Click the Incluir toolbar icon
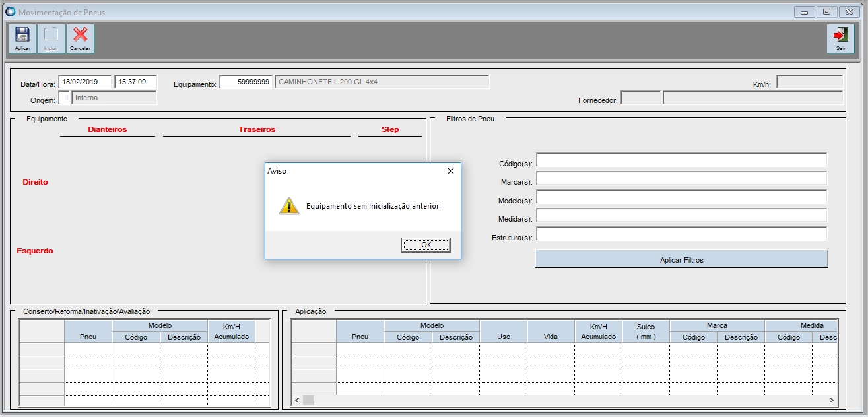The width and height of the screenshot is (868, 417). click(x=51, y=38)
